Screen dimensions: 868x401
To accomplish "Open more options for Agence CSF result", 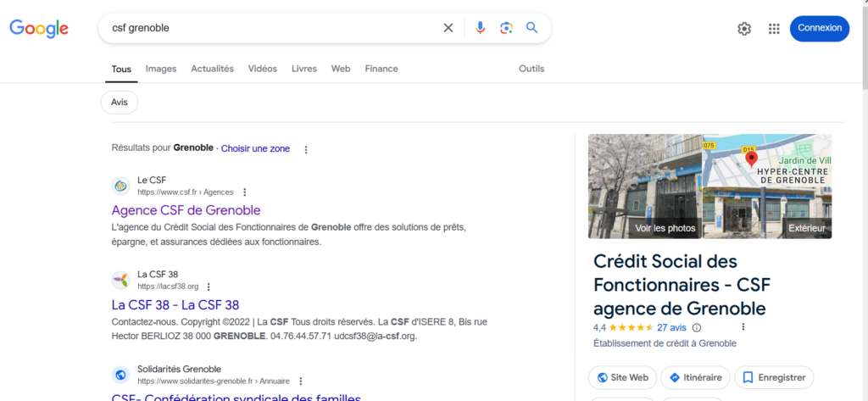I will click(245, 192).
